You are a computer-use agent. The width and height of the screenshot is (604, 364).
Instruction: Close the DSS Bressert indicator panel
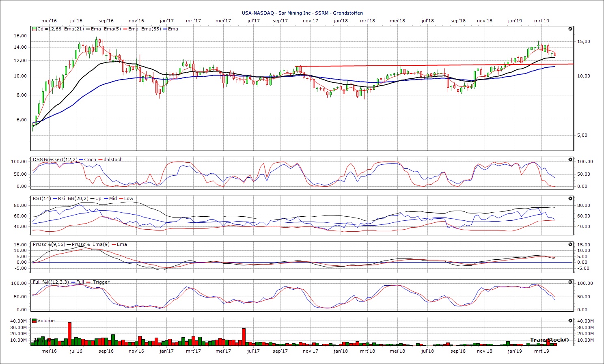570,159
